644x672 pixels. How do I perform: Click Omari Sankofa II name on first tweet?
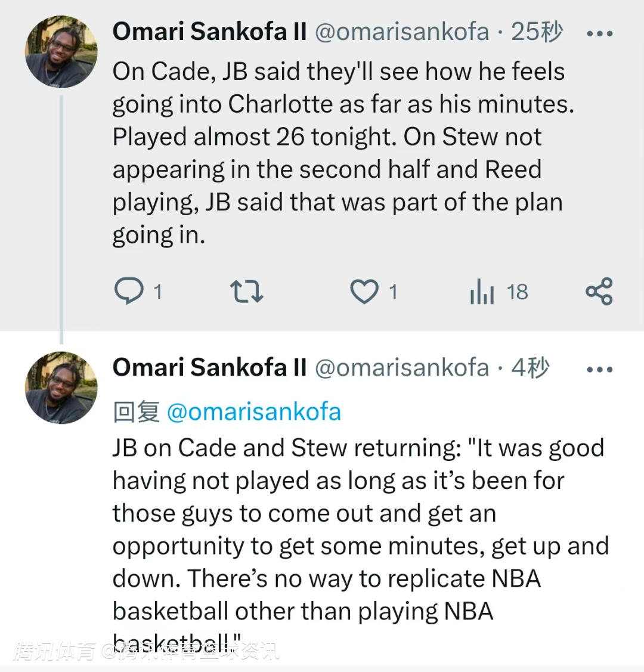(x=209, y=32)
